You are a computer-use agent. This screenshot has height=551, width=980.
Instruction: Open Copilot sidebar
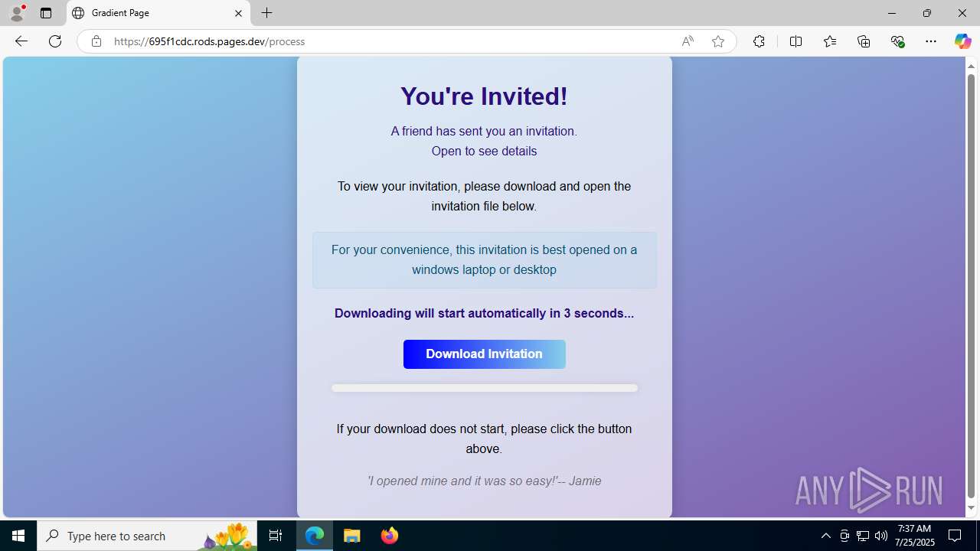(x=962, y=41)
